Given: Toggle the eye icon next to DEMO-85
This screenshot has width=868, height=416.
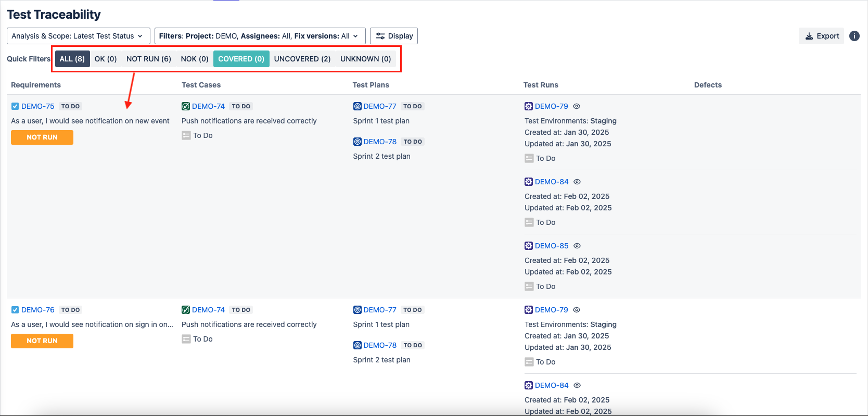Looking at the screenshot, I should [x=577, y=246].
